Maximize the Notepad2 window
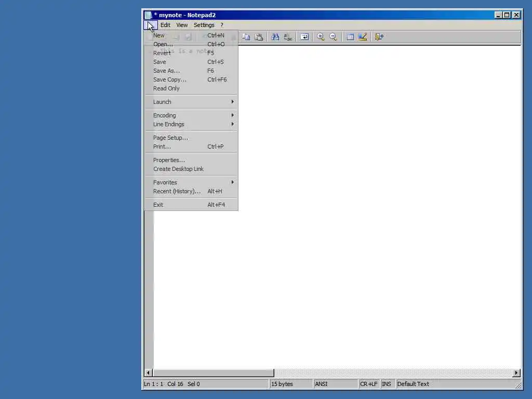The image size is (532, 399). pos(507,15)
